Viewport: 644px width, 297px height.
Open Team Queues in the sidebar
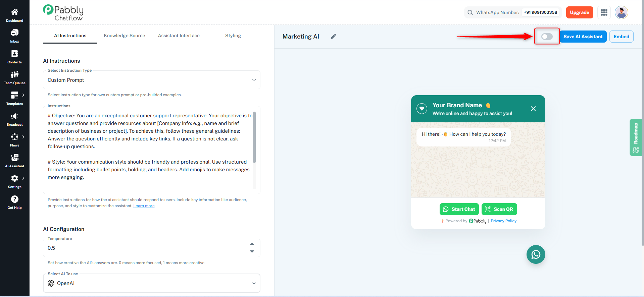(x=14, y=77)
